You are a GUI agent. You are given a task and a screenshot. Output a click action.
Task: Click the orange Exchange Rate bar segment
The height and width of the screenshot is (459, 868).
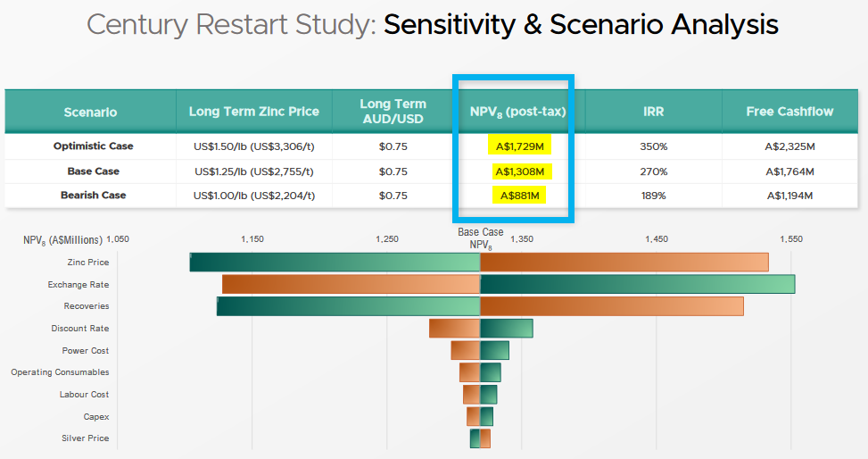coord(351,285)
